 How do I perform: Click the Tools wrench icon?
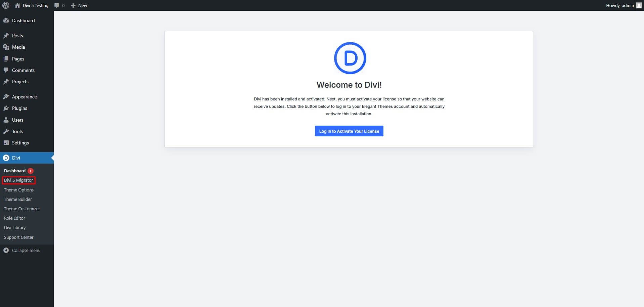point(6,131)
